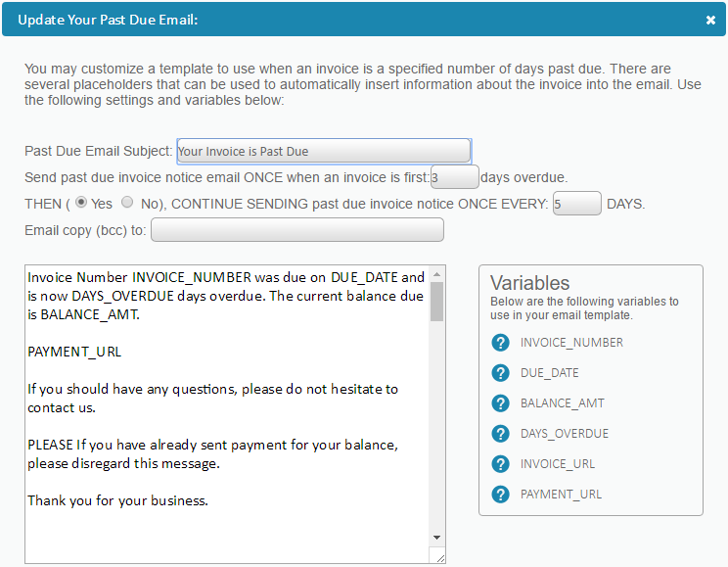Click help icon next to INVOICE_NUMBER
Image resolution: width=728 pixels, height=567 pixels.
pyautogui.click(x=501, y=343)
